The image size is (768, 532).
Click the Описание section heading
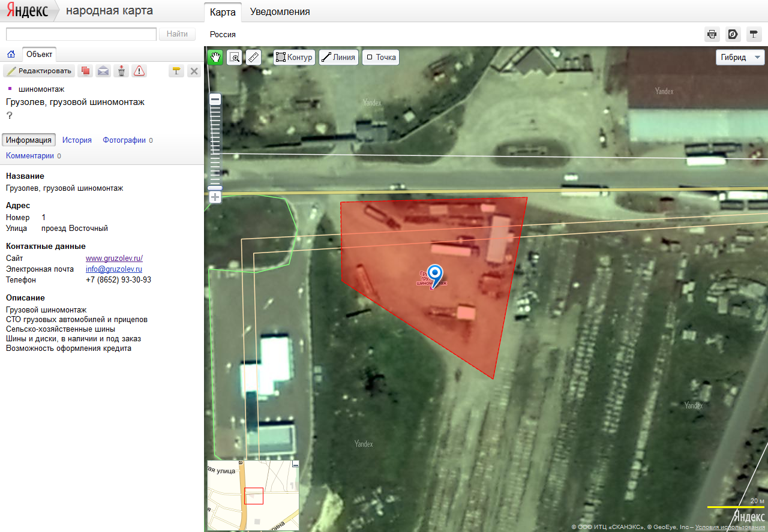[25, 297]
